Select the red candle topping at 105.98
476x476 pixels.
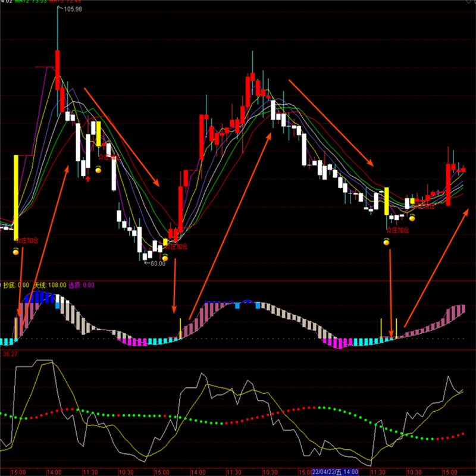[57, 70]
